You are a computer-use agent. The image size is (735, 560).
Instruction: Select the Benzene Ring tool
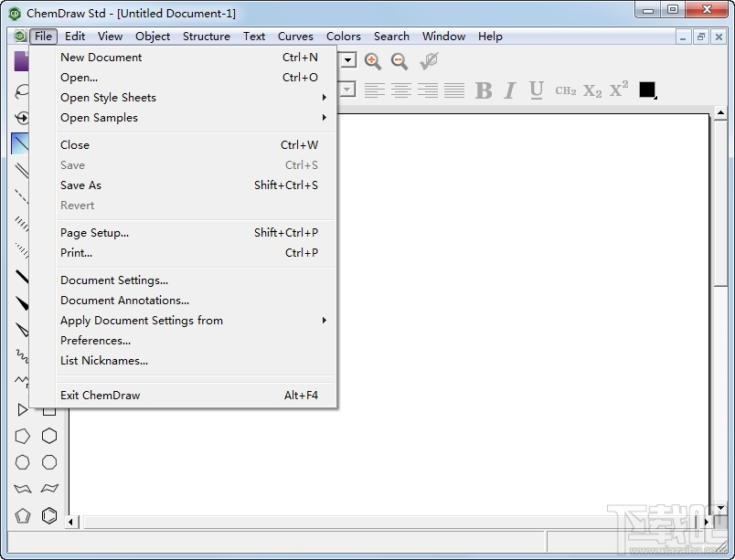click(49, 515)
